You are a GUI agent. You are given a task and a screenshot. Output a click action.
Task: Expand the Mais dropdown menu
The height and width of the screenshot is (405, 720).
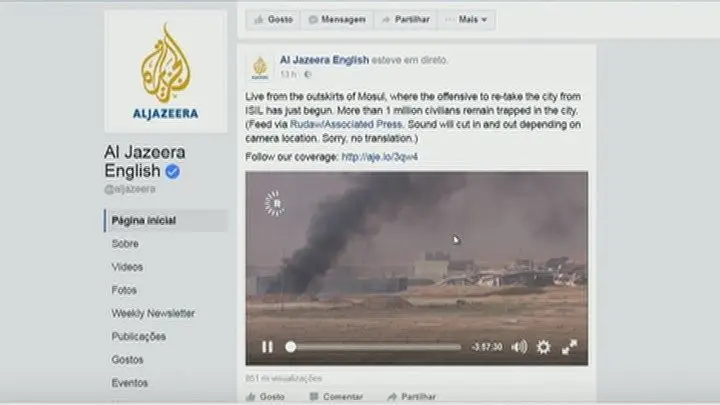click(467, 20)
